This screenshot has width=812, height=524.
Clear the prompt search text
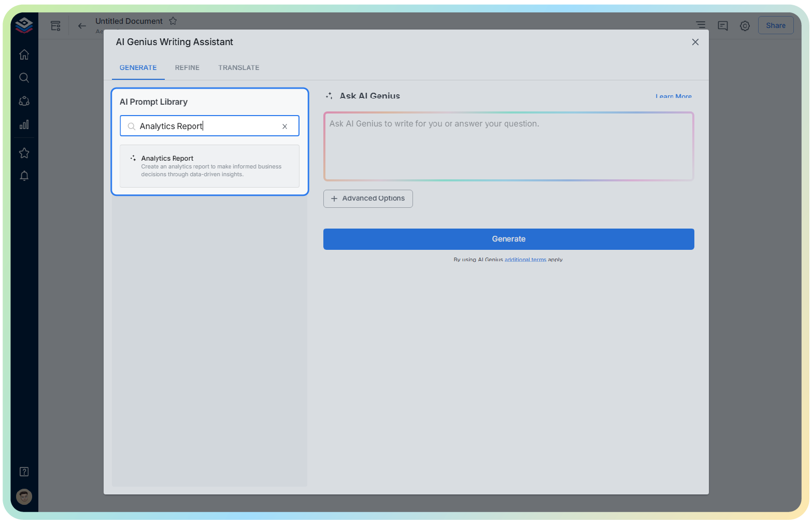(x=284, y=126)
